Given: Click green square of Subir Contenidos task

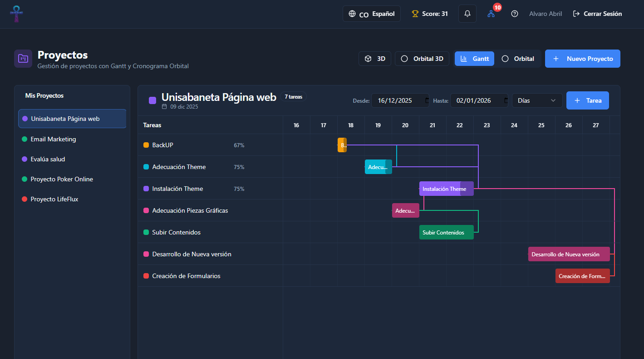Looking at the screenshot, I should point(146,232).
